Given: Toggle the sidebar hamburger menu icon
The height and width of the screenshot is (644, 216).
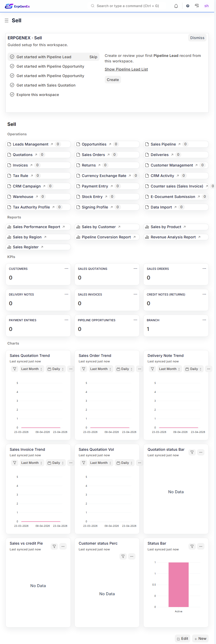Looking at the screenshot, I should point(7,20).
